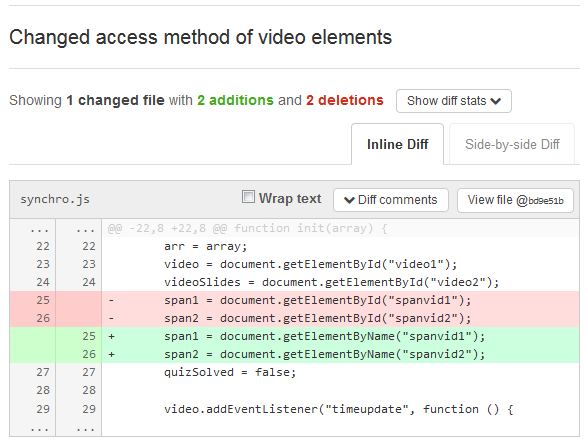The height and width of the screenshot is (444, 588).
Task: Select the 'quizSolved = false;' line
Action: [230, 372]
